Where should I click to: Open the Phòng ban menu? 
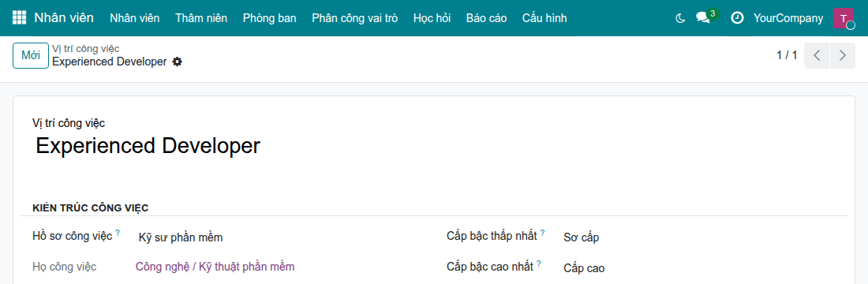[x=270, y=18]
